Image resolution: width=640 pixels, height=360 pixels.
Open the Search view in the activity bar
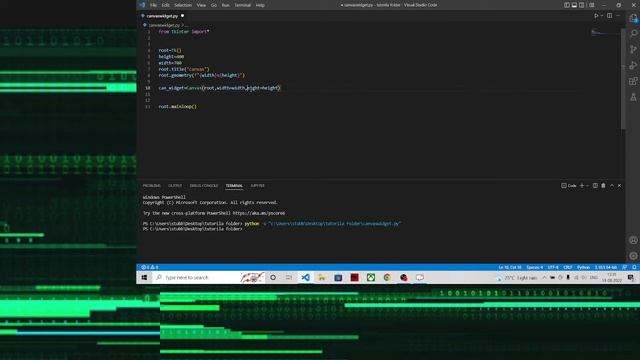pos(633,33)
